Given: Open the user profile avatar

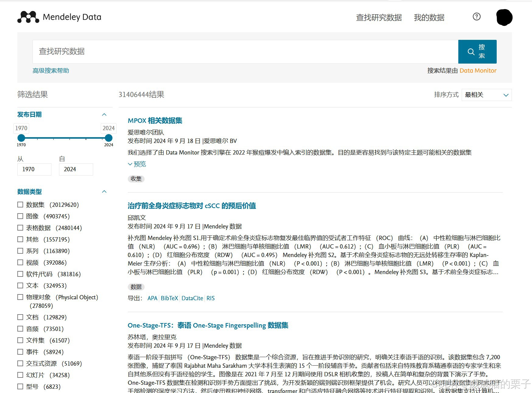Looking at the screenshot, I should pyautogui.click(x=504, y=17).
